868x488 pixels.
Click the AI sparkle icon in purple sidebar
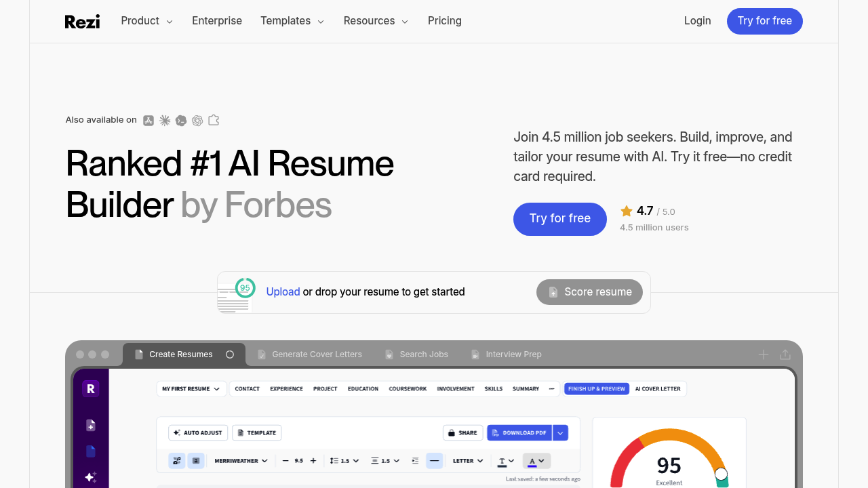click(x=91, y=477)
